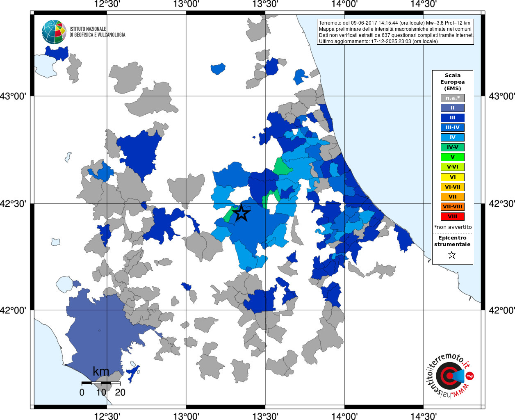Click the IV-V green legend swatch
Image resolution: width=515 pixels, height=420 pixels.
tap(453, 147)
